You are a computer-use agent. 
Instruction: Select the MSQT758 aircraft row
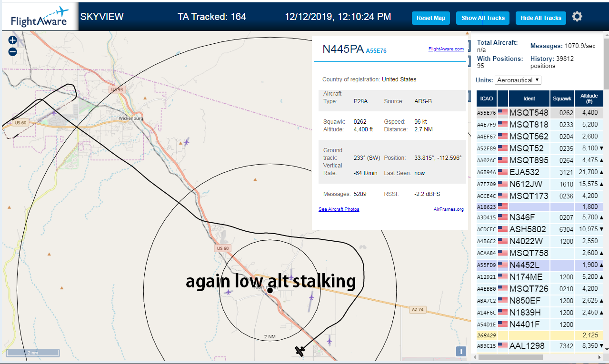coord(540,253)
